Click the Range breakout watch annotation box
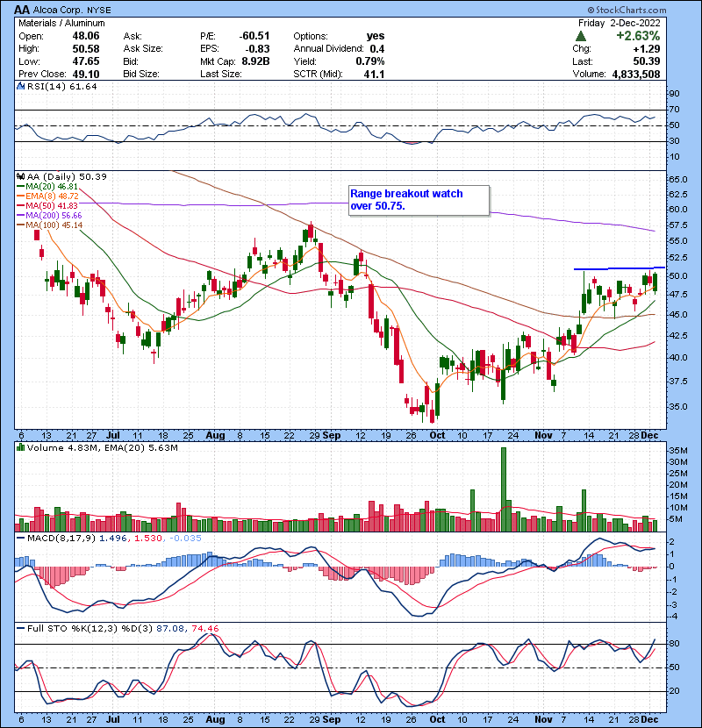Image resolution: width=702 pixels, height=728 pixels. point(419,200)
